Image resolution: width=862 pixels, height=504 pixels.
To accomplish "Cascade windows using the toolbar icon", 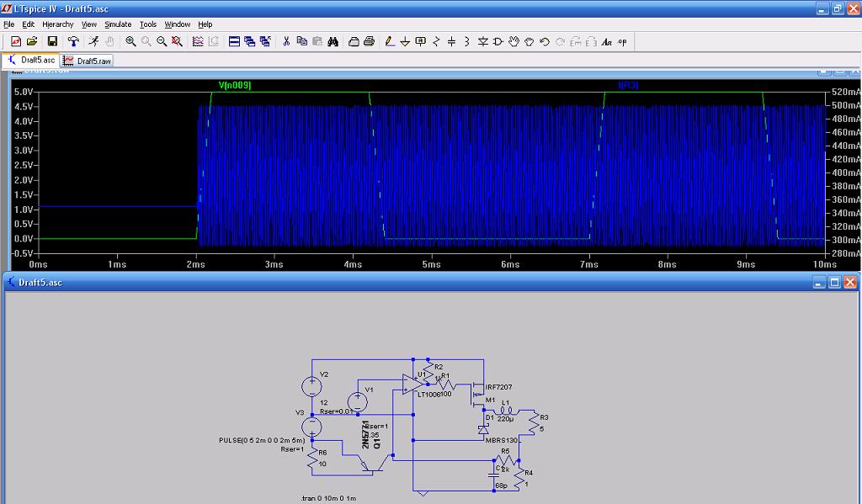I will point(249,42).
